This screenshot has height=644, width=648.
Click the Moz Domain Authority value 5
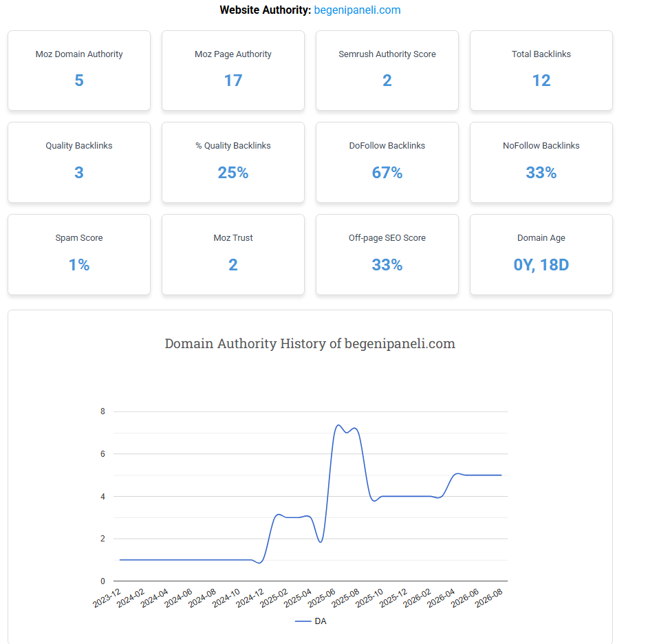[79, 80]
